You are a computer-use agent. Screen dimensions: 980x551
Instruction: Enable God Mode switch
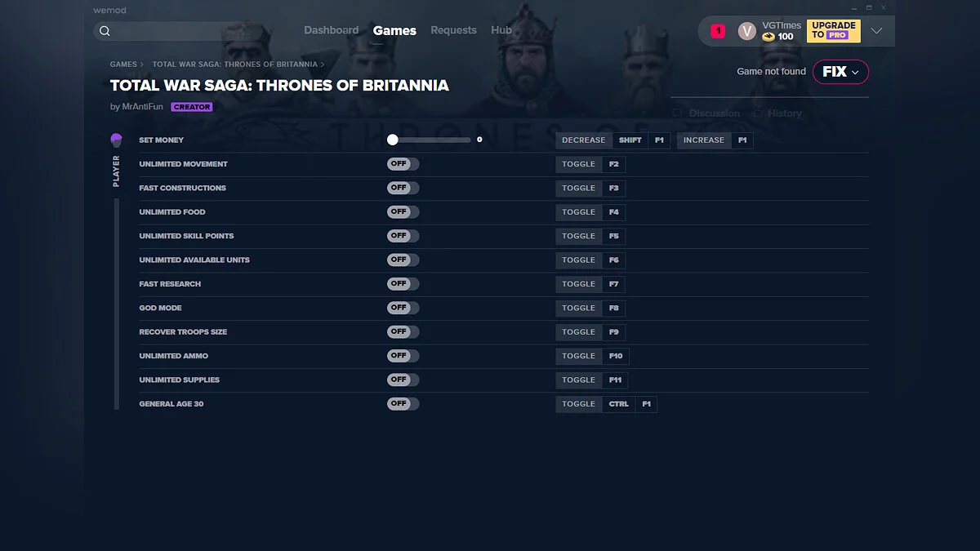pyautogui.click(x=403, y=308)
